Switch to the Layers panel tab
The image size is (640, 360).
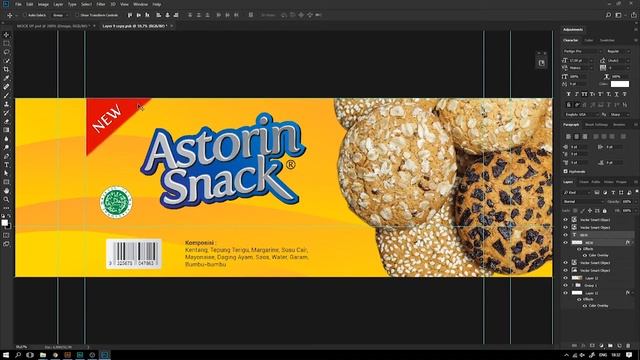point(568,182)
